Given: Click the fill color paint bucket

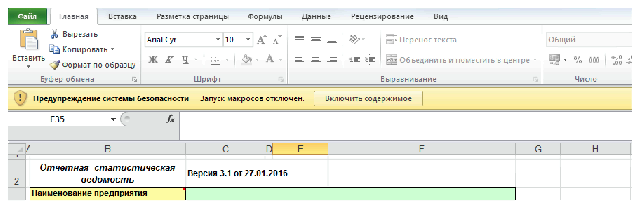Looking at the screenshot, I should tap(247, 59).
